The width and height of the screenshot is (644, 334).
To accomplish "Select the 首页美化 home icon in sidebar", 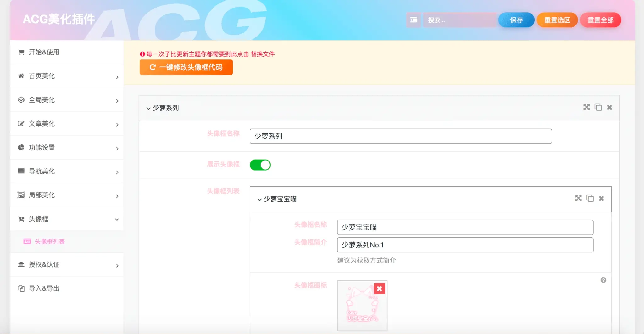I will tap(21, 76).
